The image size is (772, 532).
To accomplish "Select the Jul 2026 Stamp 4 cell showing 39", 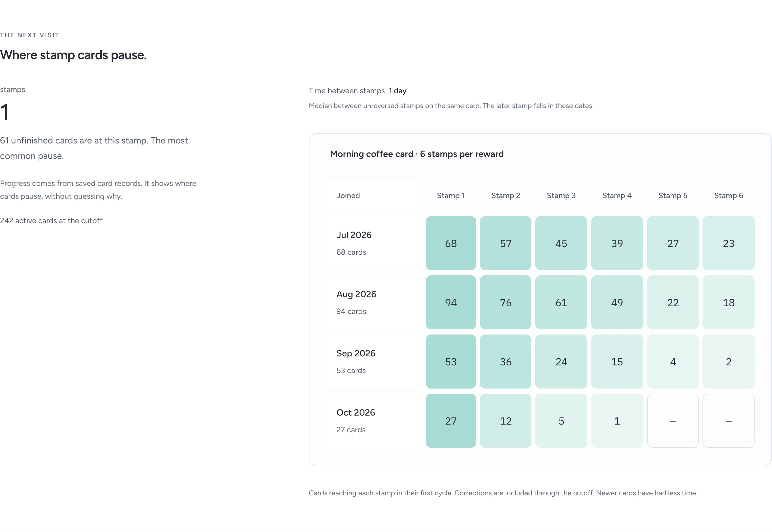I will pyautogui.click(x=617, y=243).
